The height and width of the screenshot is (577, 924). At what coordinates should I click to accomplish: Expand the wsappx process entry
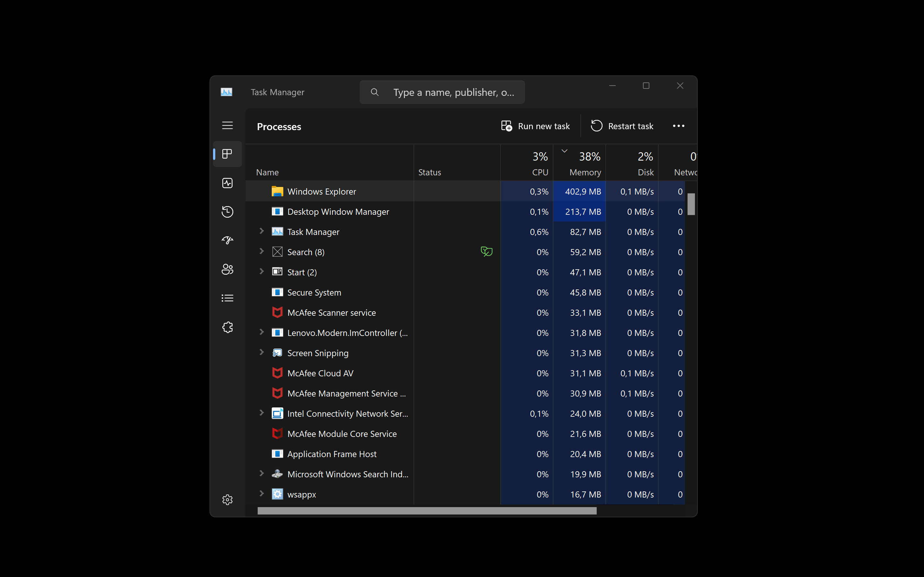[261, 494]
